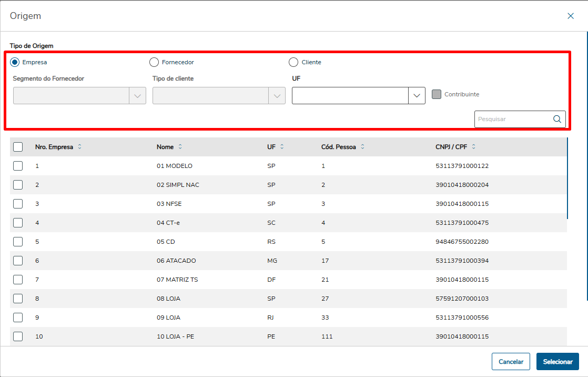Check the row for 08 LOJA

pyautogui.click(x=18, y=299)
